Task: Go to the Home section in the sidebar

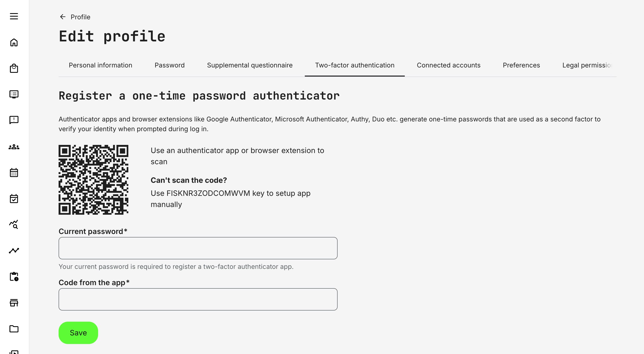Action: [x=14, y=42]
